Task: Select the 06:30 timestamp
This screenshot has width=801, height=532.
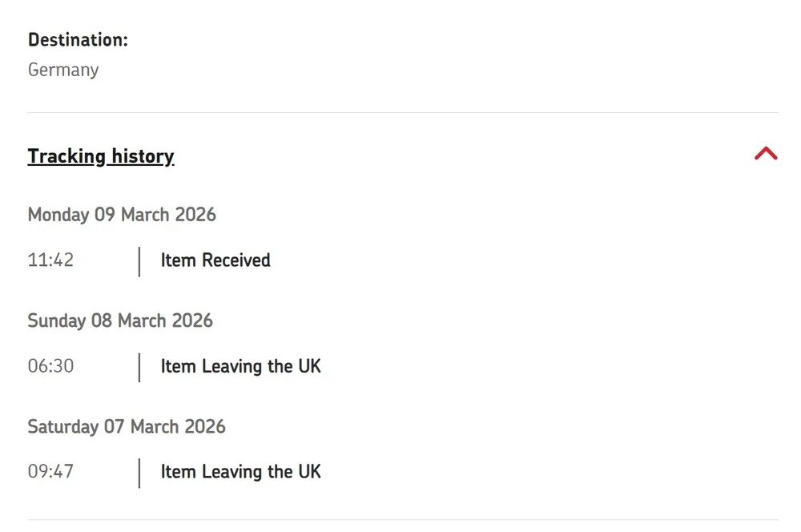Action: click(x=50, y=366)
